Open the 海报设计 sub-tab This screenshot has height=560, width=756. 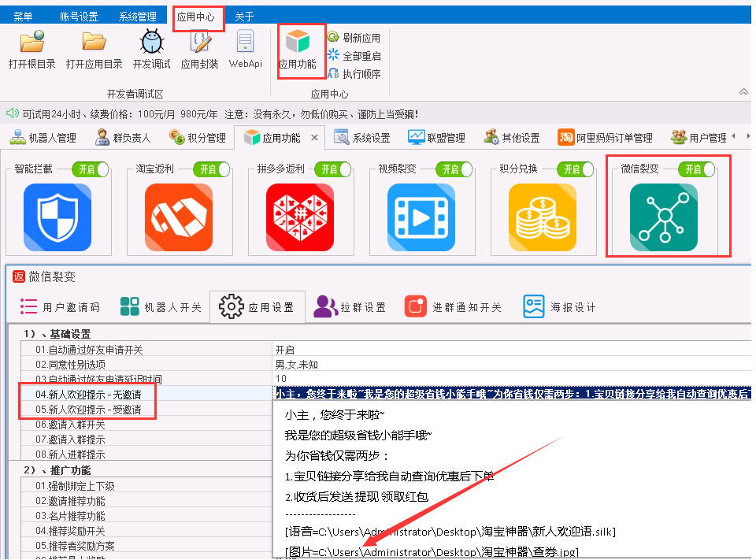[559, 306]
